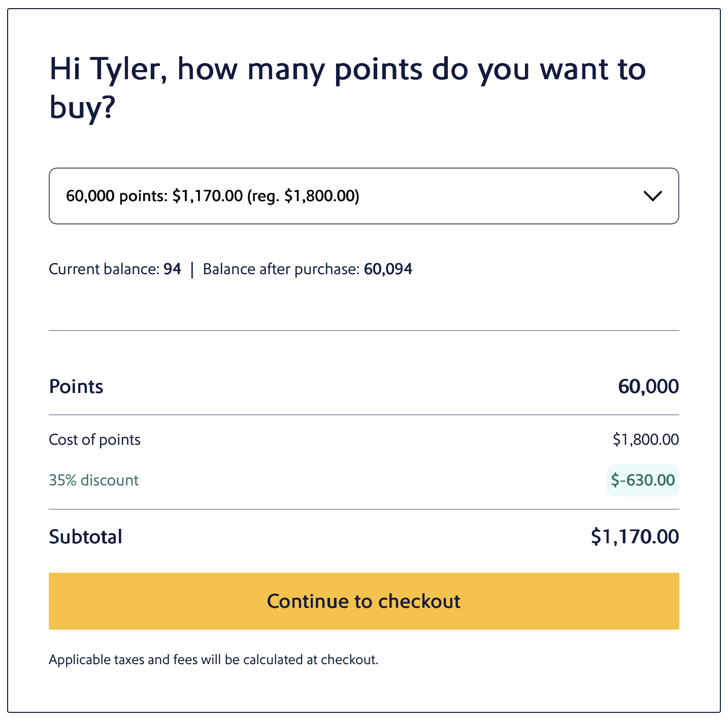Viewport: 728px width, 721px height.
Task: Click the 35% discount label
Action: coord(93,480)
